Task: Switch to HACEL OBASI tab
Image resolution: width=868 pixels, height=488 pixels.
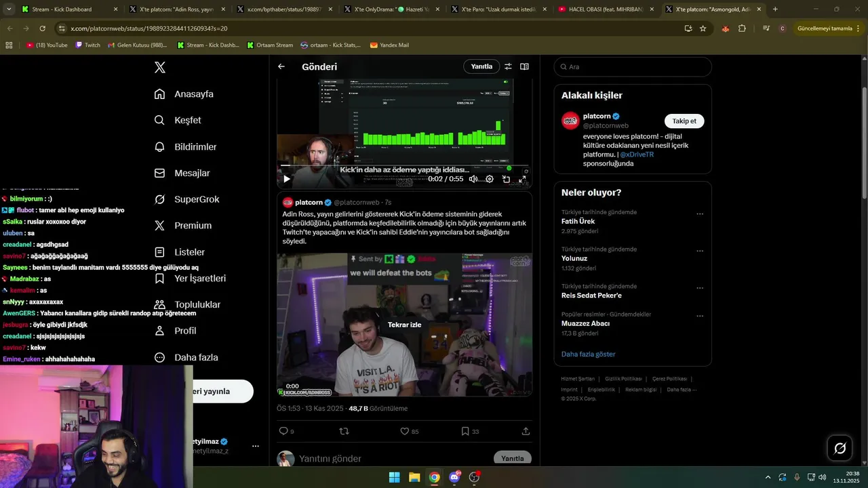Action: (606, 9)
